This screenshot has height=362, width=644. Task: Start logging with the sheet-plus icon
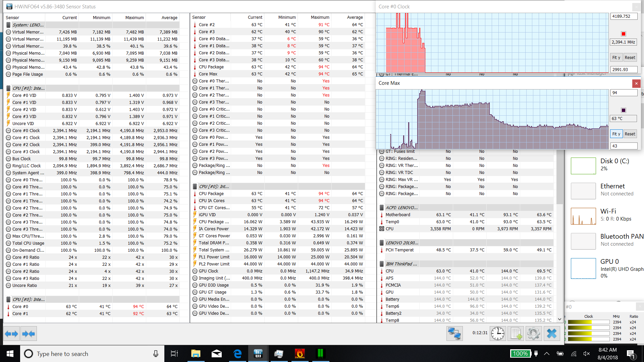516,334
